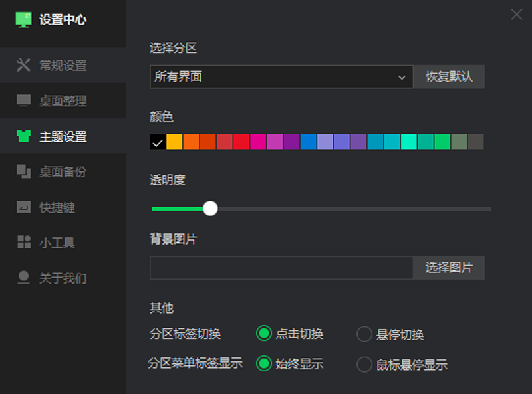
Task: Click the wrench icon for 常规设置
Action: click(24, 65)
